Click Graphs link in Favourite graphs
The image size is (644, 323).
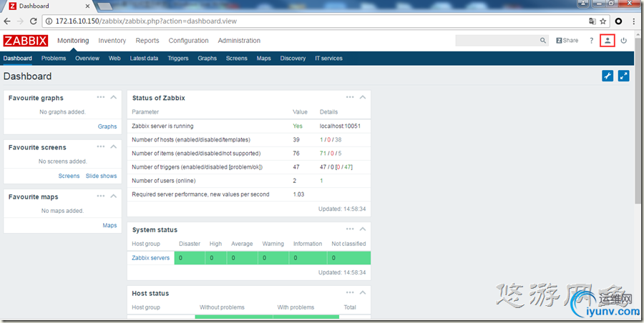(x=107, y=126)
